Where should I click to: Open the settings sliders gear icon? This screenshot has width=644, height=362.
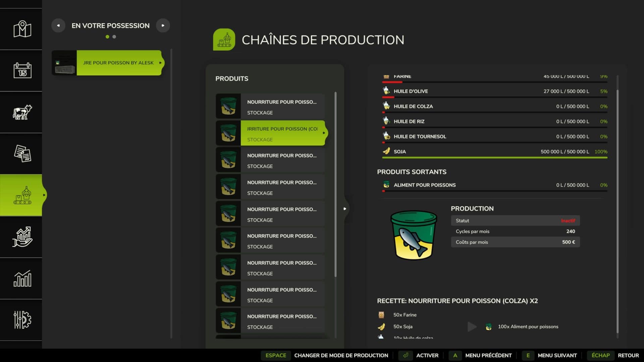coord(22,320)
